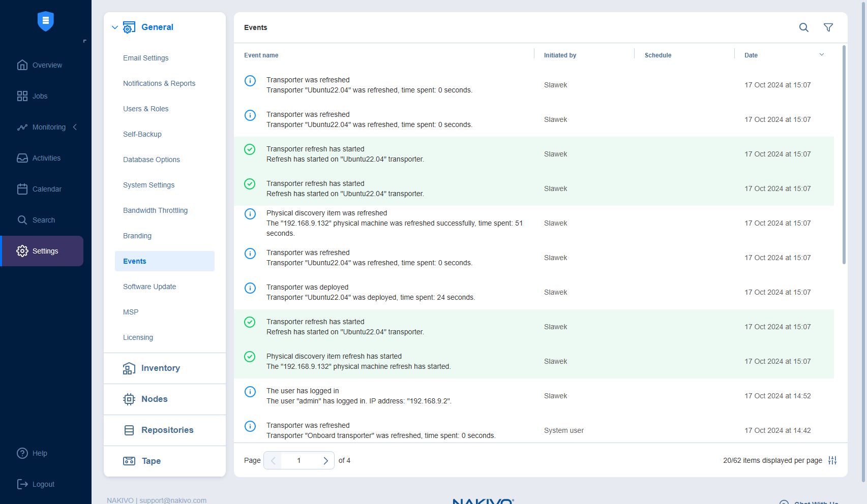Expand the Monitoring submenu chevron
867x504 pixels.
75,127
